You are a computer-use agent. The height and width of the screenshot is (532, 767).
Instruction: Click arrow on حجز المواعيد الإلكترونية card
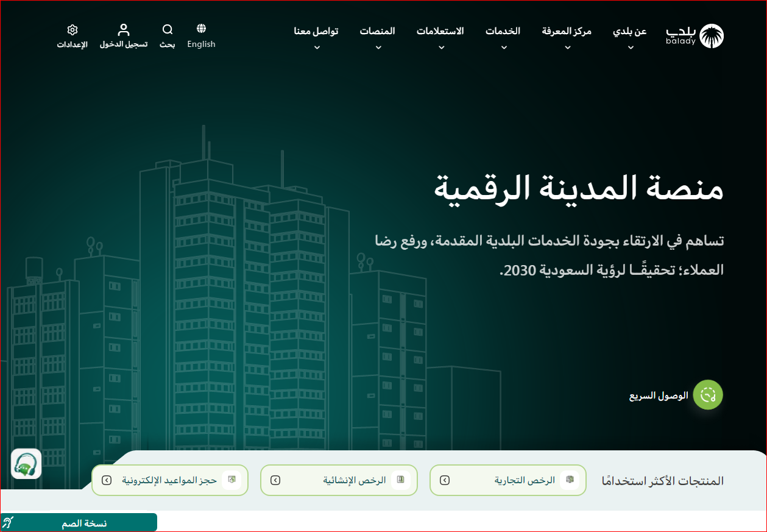click(x=107, y=480)
